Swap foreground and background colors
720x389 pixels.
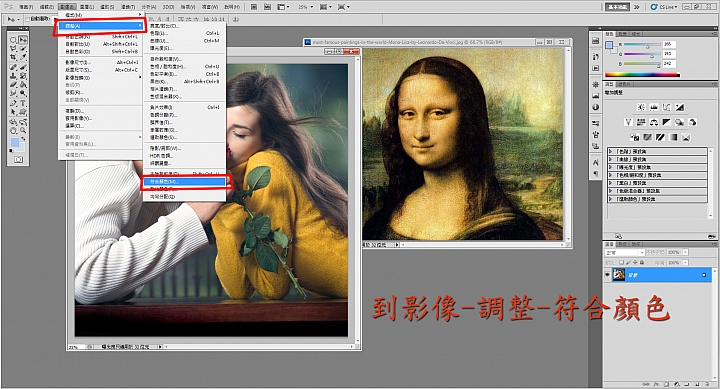point(23,139)
